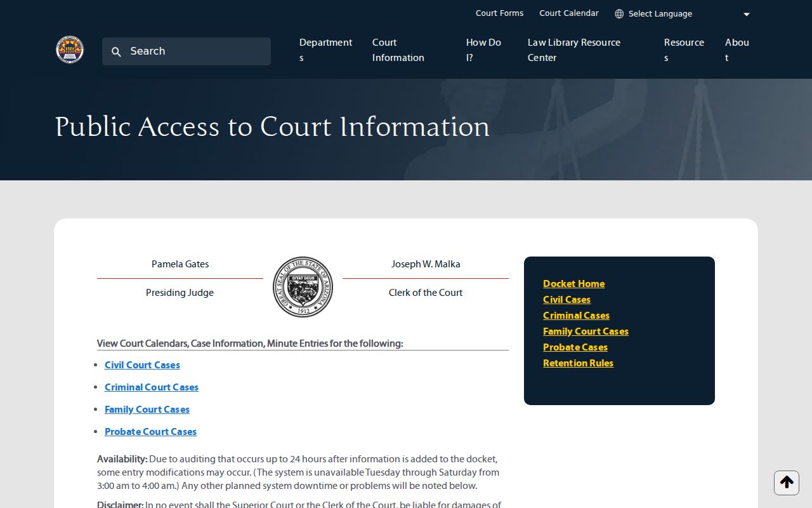
Task: Click Criminal Cases in sidebar
Action: [576, 316]
